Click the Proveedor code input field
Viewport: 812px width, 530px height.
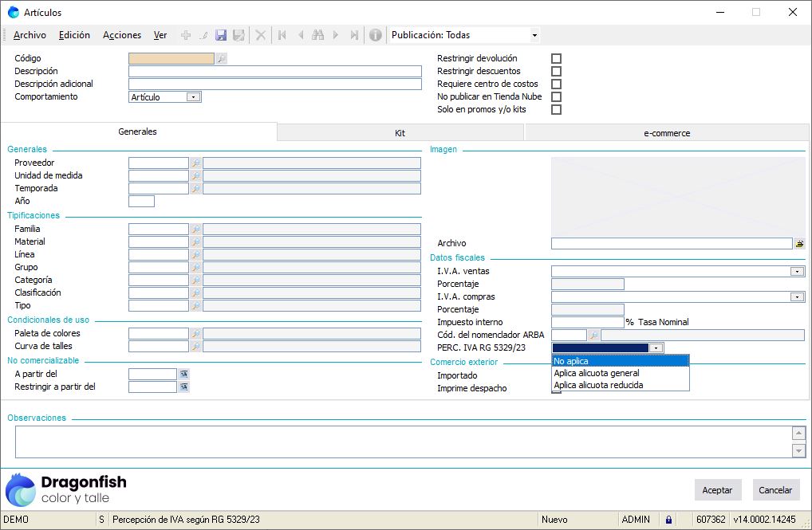[x=159, y=163]
